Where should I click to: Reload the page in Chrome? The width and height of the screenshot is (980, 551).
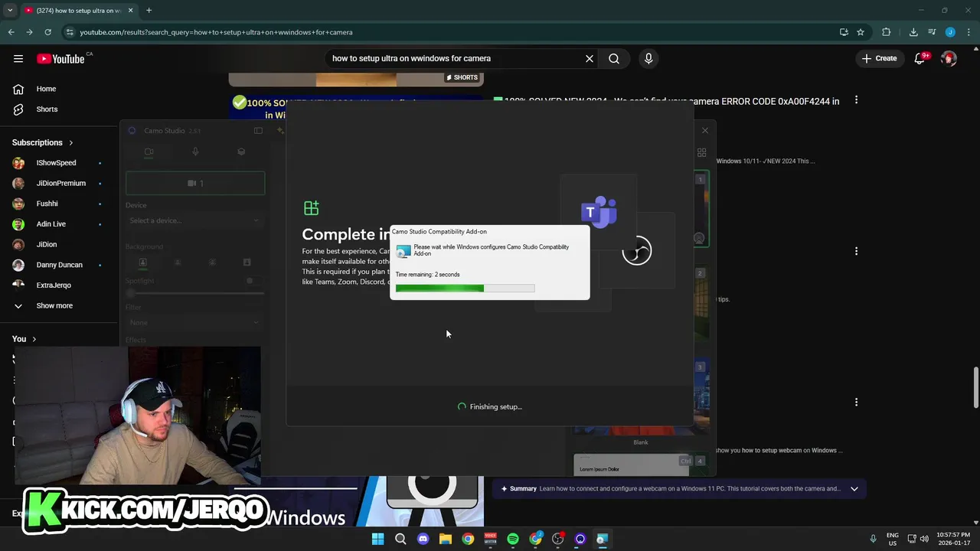[x=47, y=32]
